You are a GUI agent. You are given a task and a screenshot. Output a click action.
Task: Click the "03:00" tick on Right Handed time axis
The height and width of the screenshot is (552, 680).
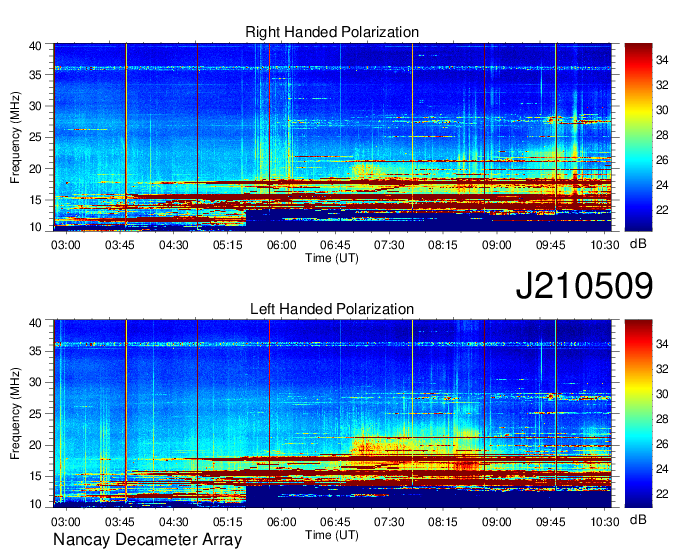click(65, 245)
